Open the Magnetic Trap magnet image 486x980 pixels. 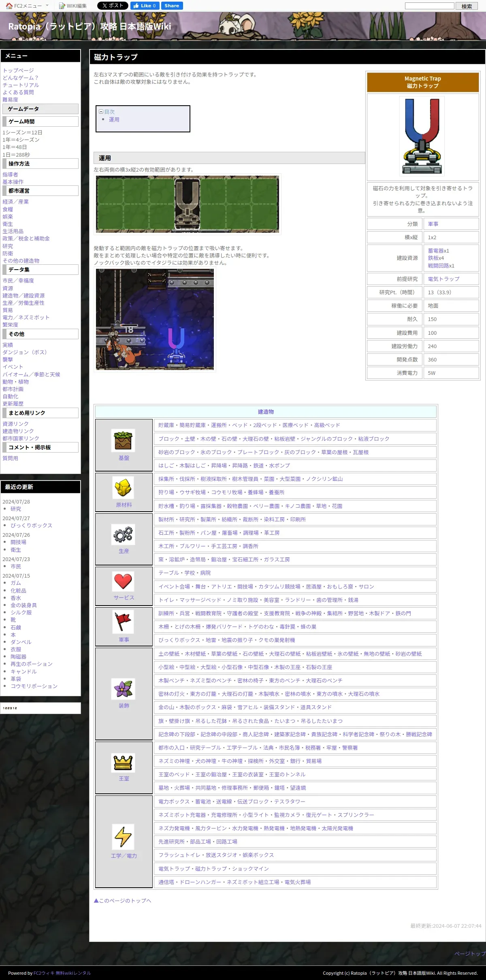(422, 136)
